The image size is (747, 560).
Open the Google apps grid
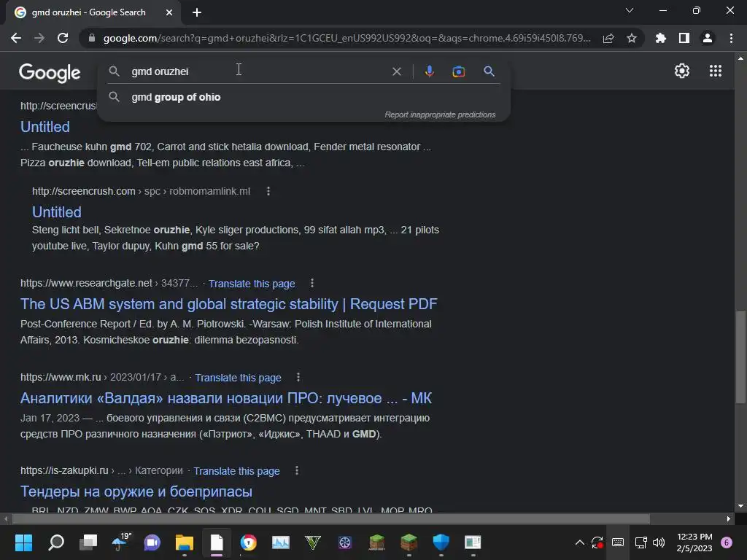[716, 71]
